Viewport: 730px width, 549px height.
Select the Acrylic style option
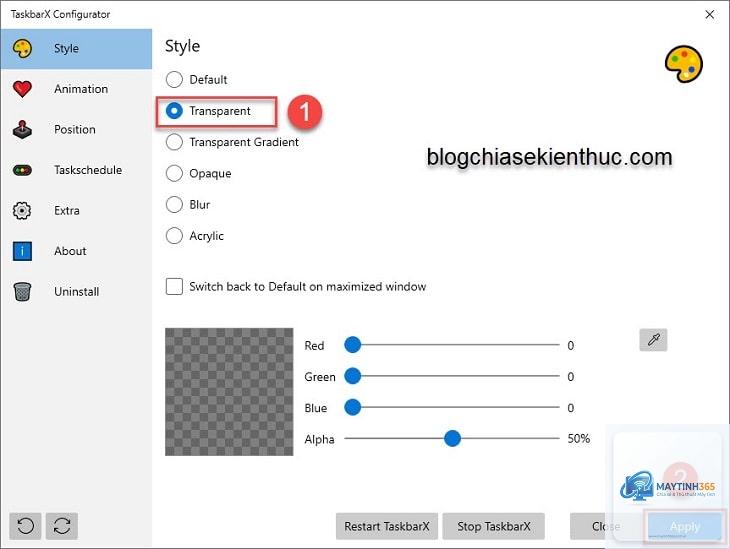(x=174, y=236)
